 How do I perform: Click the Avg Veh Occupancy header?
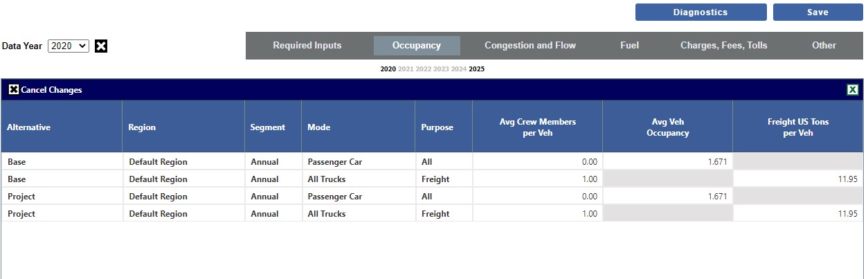668,127
